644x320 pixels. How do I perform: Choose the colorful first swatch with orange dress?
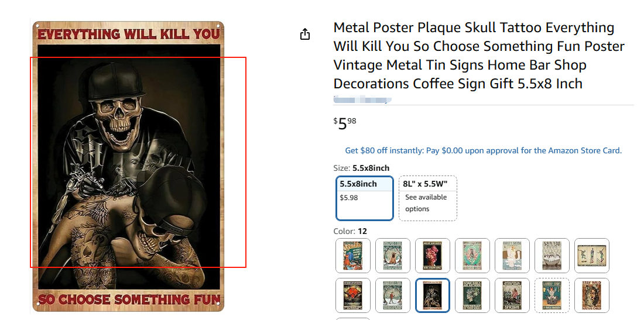point(352,256)
